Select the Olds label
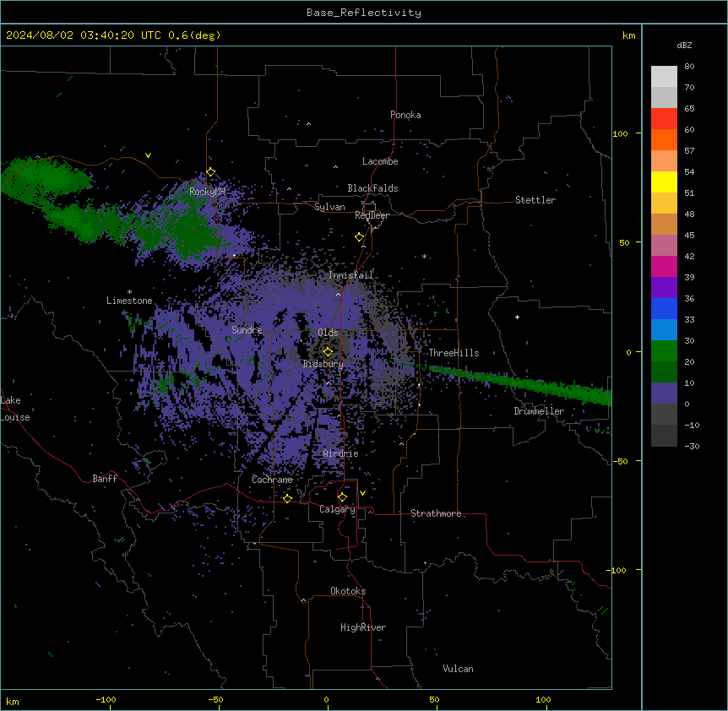Screen dimensions: 728x711 click(x=328, y=333)
